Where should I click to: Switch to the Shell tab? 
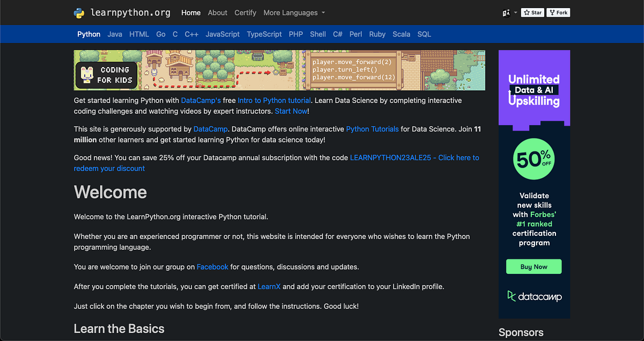click(x=318, y=34)
